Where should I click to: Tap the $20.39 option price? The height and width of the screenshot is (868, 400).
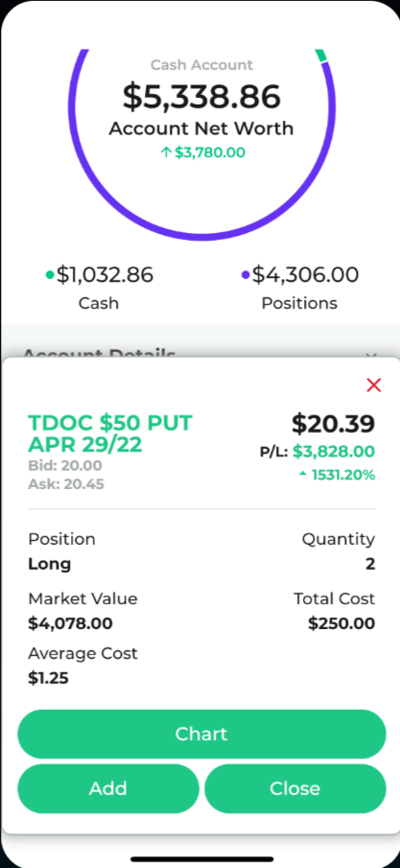[334, 424]
